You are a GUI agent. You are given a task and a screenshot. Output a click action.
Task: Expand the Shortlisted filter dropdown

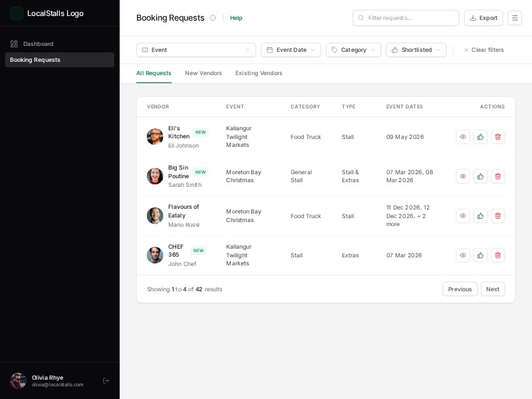pyautogui.click(x=416, y=50)
